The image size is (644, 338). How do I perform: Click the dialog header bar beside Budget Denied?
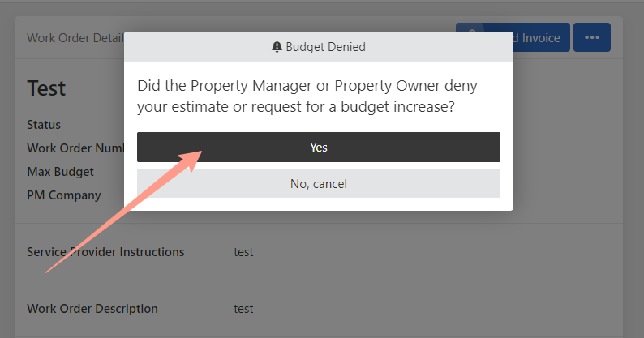tap(431, 47)
